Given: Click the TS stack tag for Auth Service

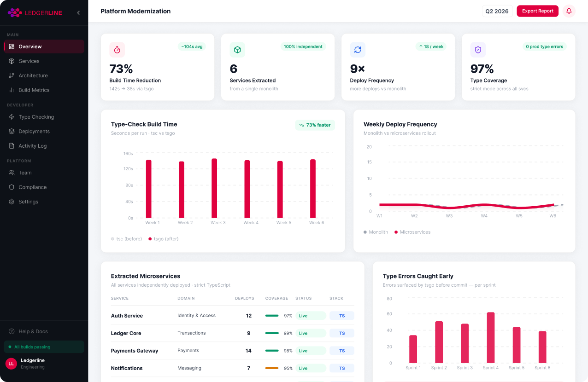Looking at the screenshot, I should point(342,316).
